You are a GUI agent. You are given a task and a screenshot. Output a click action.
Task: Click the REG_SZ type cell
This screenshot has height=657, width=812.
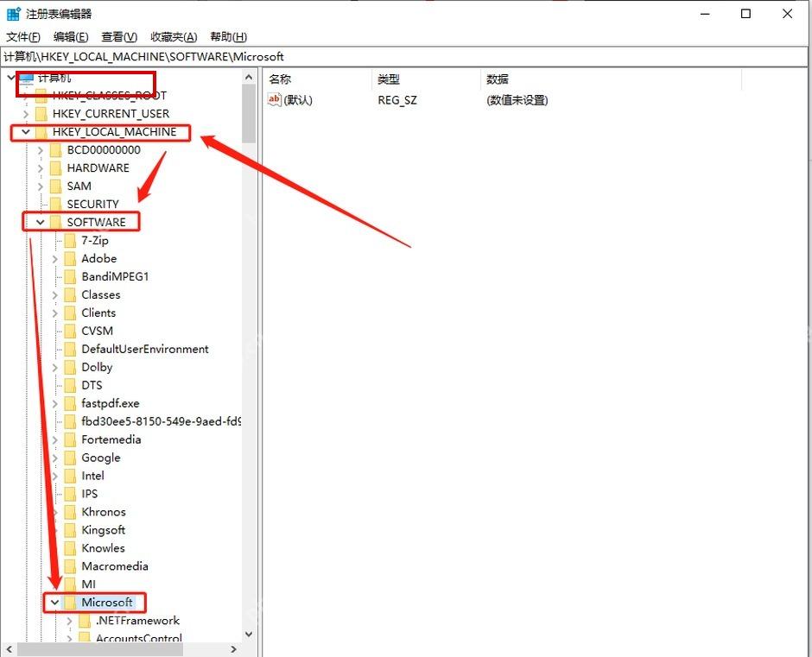click(x=397, y=100)
